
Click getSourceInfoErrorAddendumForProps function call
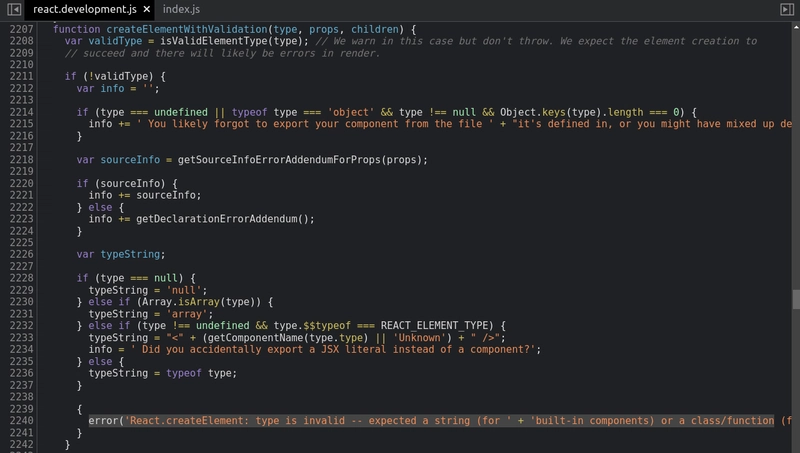(x=284, y=160)
